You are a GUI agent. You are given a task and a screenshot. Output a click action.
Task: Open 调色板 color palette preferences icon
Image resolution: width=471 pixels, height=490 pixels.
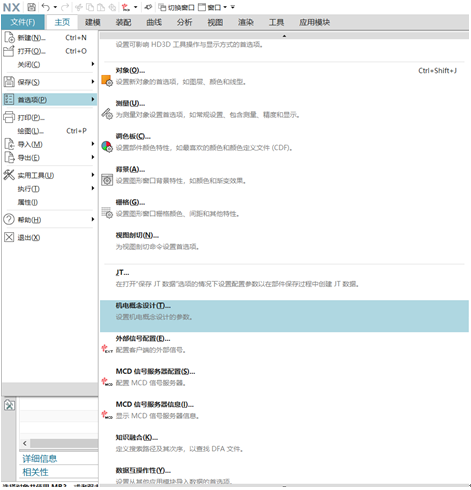(107, 147)
